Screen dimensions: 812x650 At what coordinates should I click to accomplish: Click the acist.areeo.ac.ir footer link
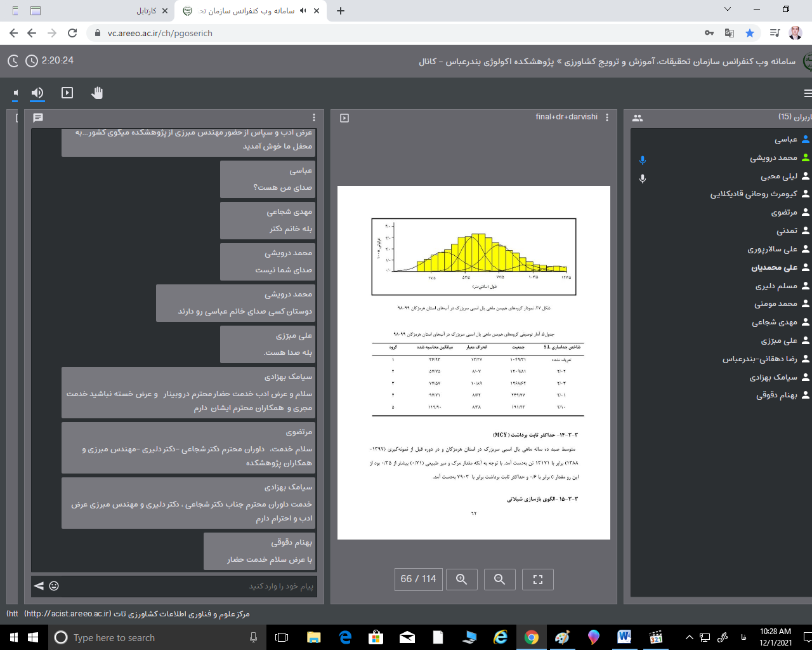click(x=67, y=614)
